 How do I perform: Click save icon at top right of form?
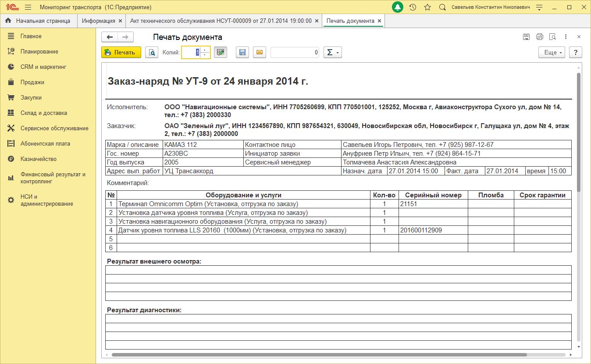[527, 37]
